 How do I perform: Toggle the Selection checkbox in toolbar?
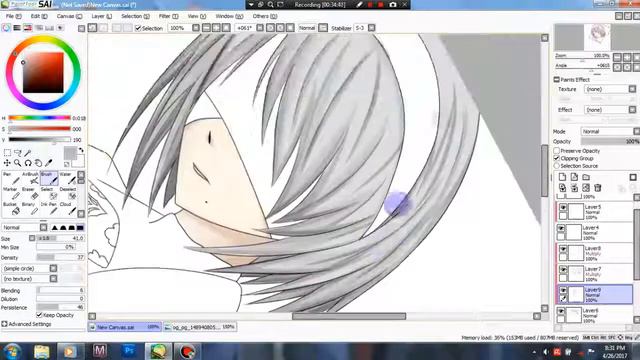click(x=138, y=28)
